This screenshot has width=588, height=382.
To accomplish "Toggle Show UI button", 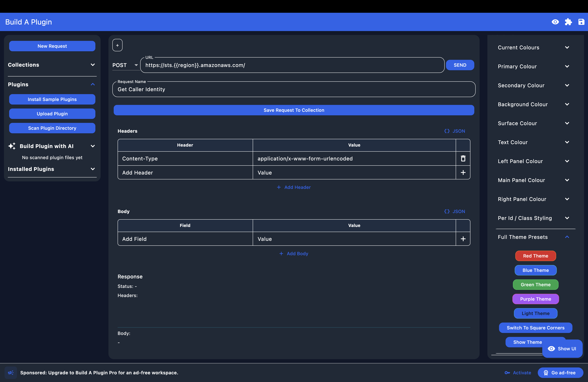I will tap(562, 349).
